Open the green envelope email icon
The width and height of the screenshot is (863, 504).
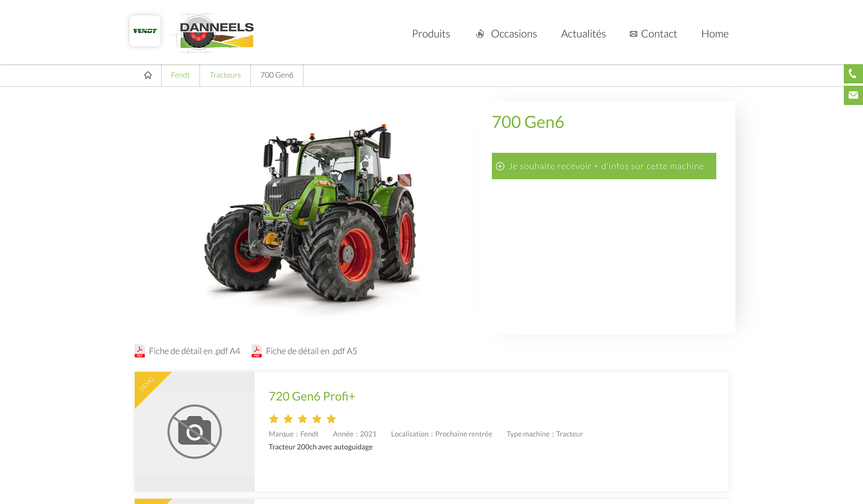853,95
